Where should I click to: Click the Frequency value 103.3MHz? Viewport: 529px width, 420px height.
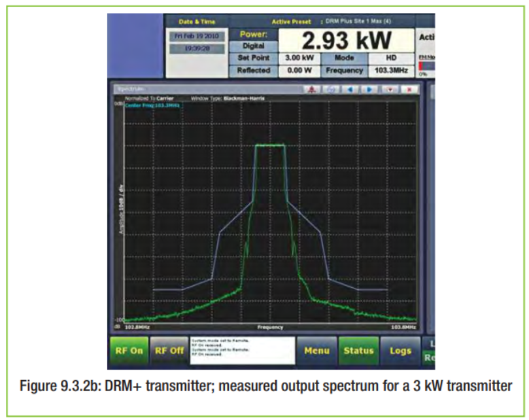391,70
